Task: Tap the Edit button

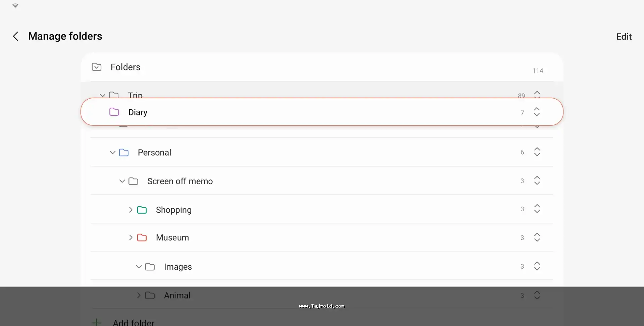Action: click(624, 37)
